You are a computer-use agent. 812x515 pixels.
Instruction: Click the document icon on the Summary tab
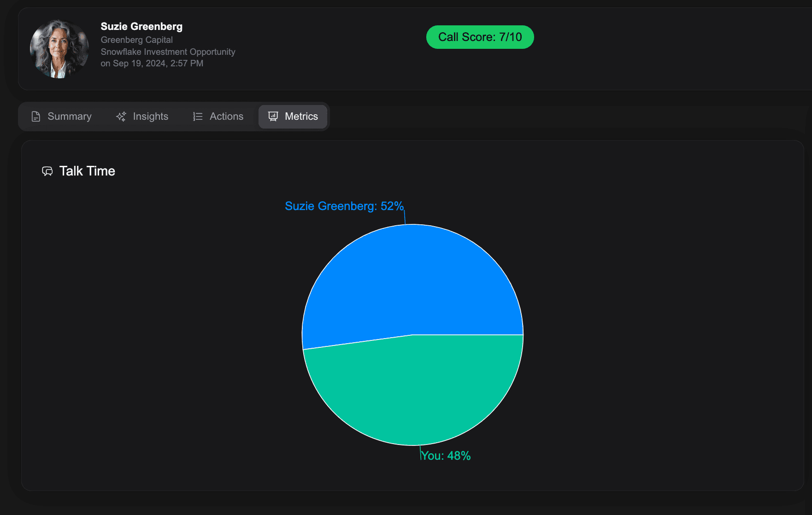pos(36,116)
